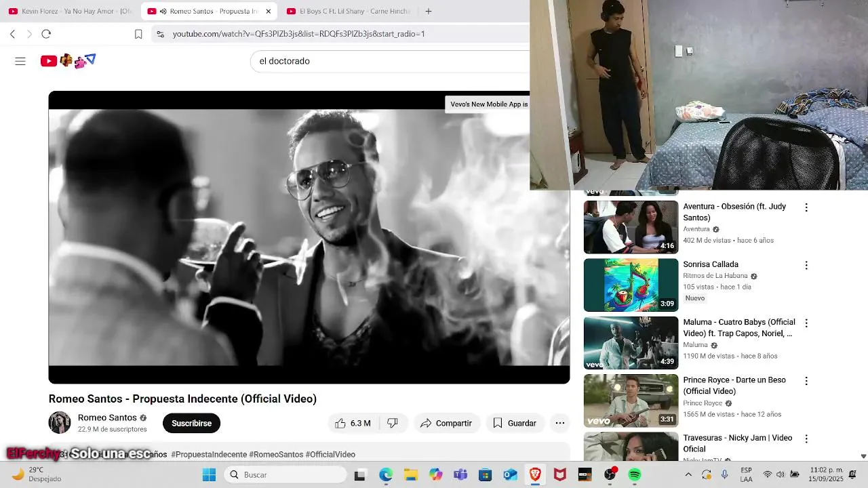This screenshot has height=488, width=868.
Task: Switch to the El Boys C tab
Action: [349, 11]
